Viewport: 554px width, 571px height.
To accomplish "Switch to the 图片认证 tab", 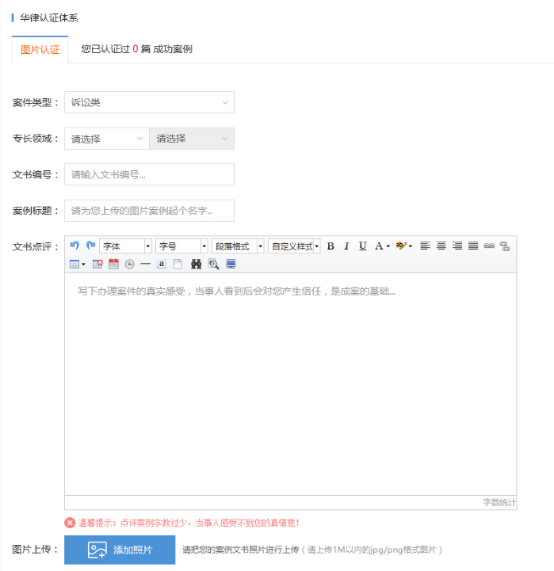I will point(40,50).
